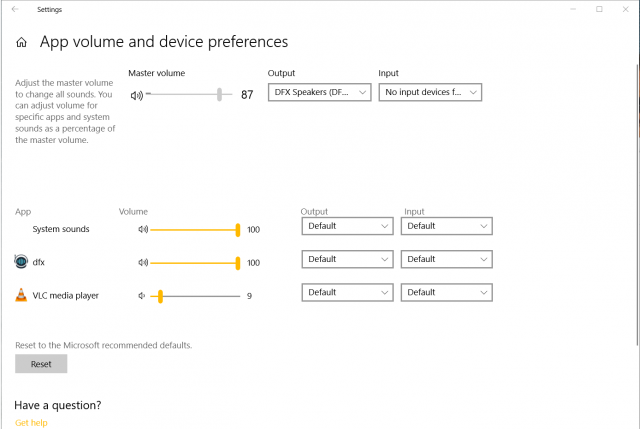This screenshot has height=429, width=640.
Task: Mute System sounds via its speaker icon
Action: pos(143,229)
